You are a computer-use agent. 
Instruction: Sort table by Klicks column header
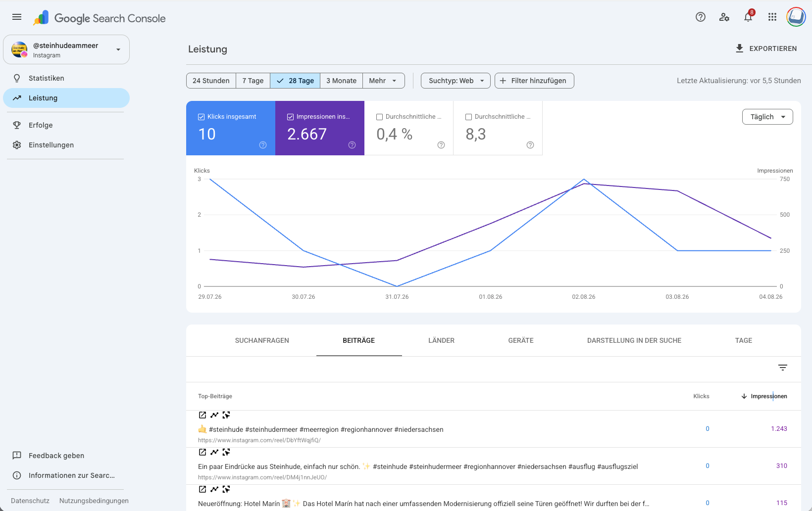(701, 396)
